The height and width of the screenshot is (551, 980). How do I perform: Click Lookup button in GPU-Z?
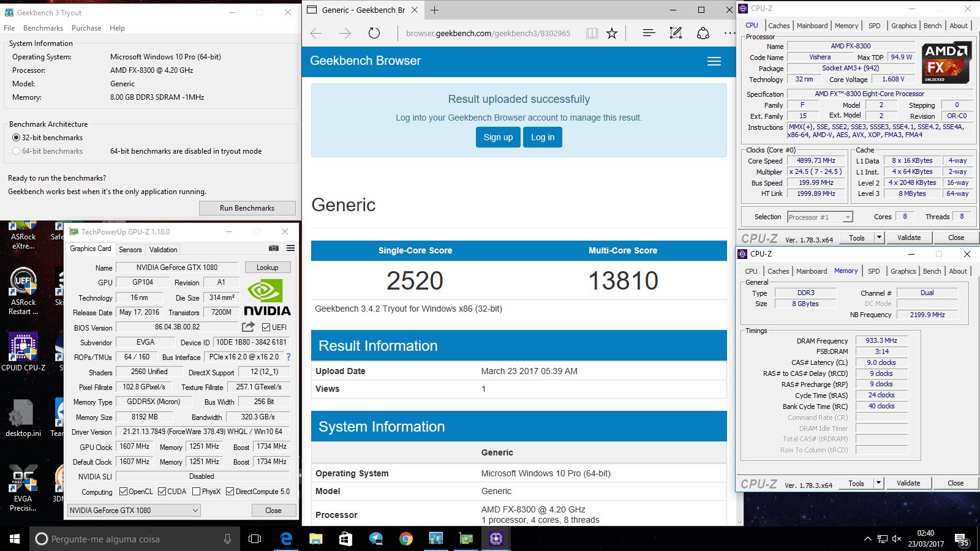point(267,268)
